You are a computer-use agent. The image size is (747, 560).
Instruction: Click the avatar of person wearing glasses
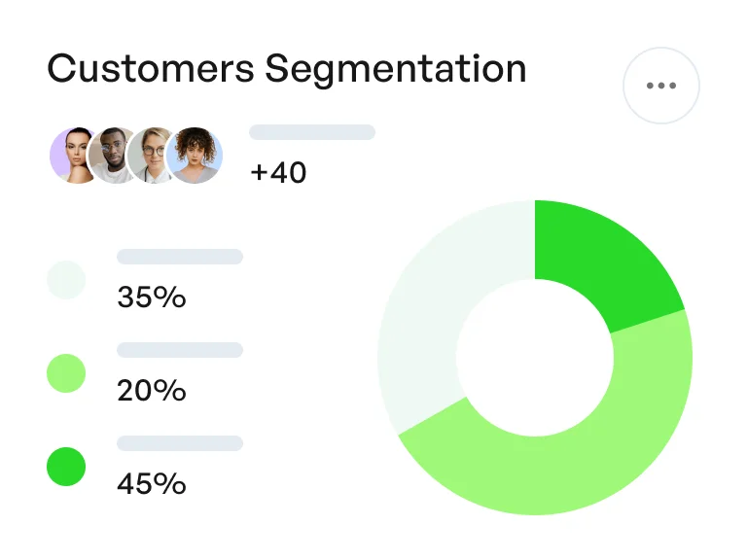click(152, 156)
